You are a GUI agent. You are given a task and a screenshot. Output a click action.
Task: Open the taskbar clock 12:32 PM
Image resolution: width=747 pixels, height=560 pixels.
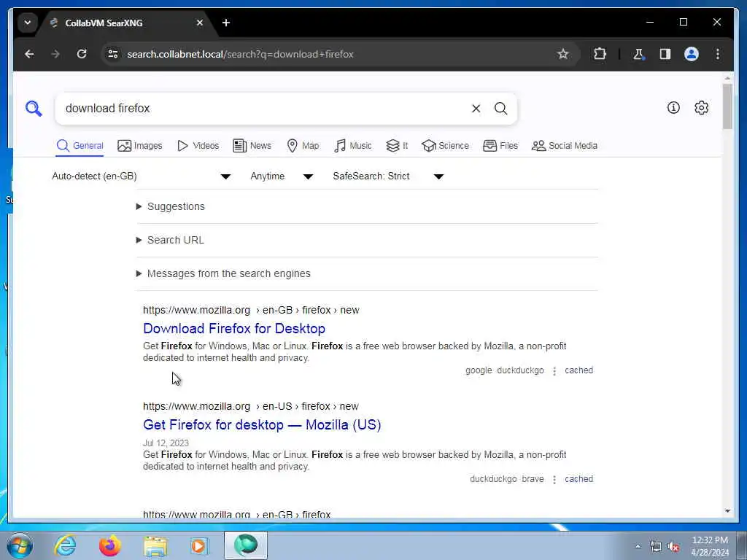point(710,546)
